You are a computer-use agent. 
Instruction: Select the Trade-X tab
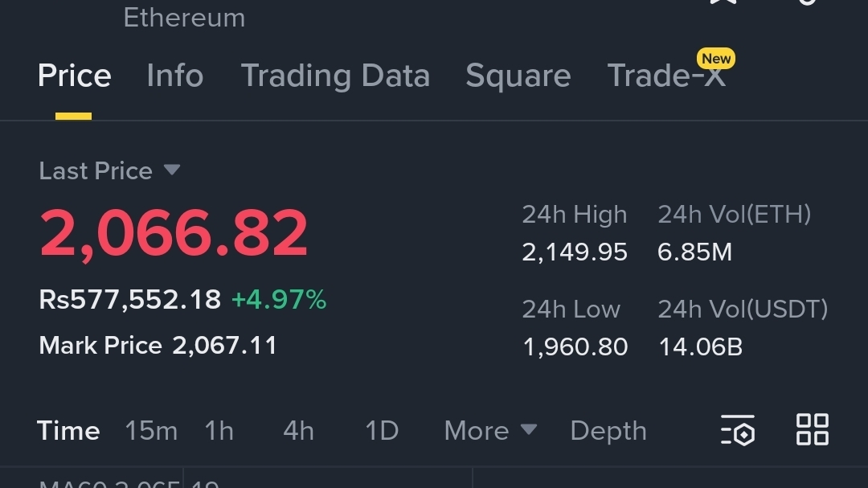[665, 76]
